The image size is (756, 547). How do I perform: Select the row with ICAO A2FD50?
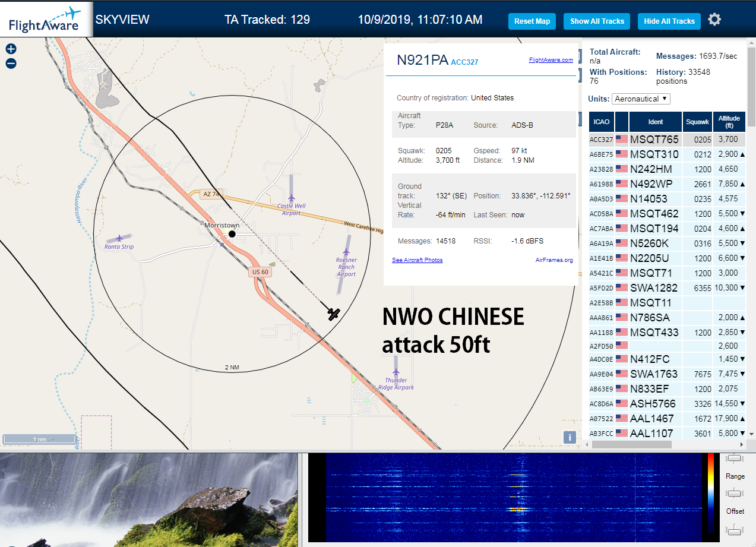tap(667, 346)
